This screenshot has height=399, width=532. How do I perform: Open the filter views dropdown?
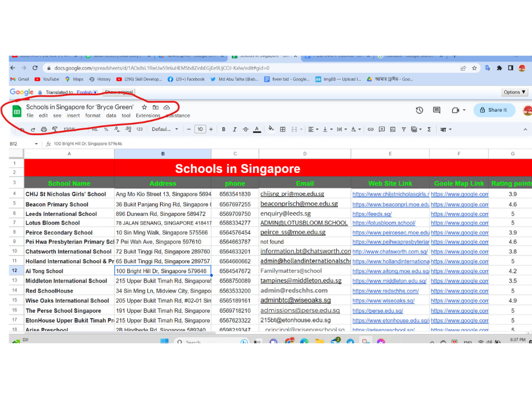pyautogui.click(x=417, y=129)
